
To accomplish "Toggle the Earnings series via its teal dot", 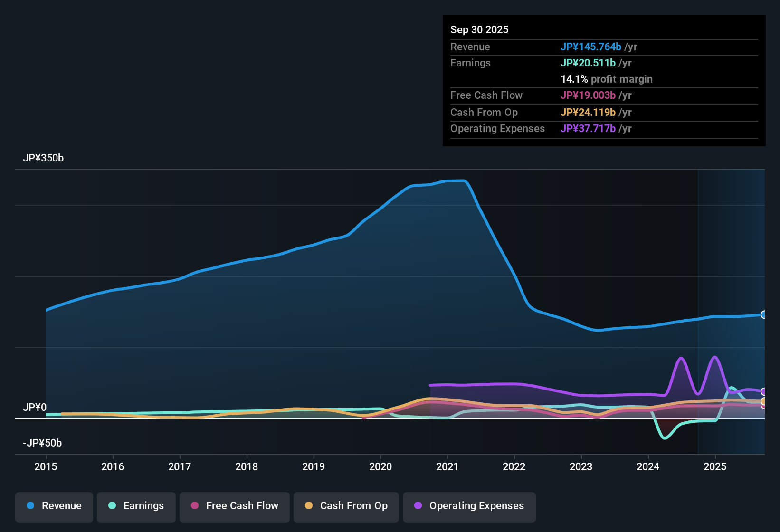I will point(112,506).
